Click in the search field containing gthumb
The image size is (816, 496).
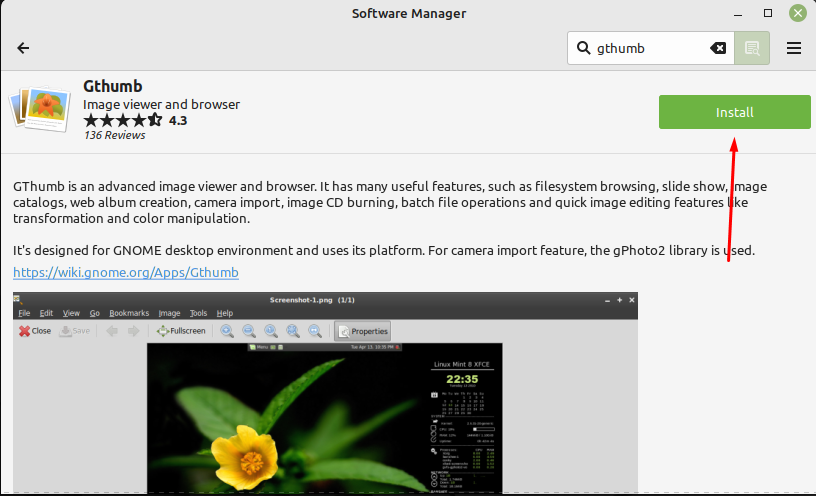point(651,48)
